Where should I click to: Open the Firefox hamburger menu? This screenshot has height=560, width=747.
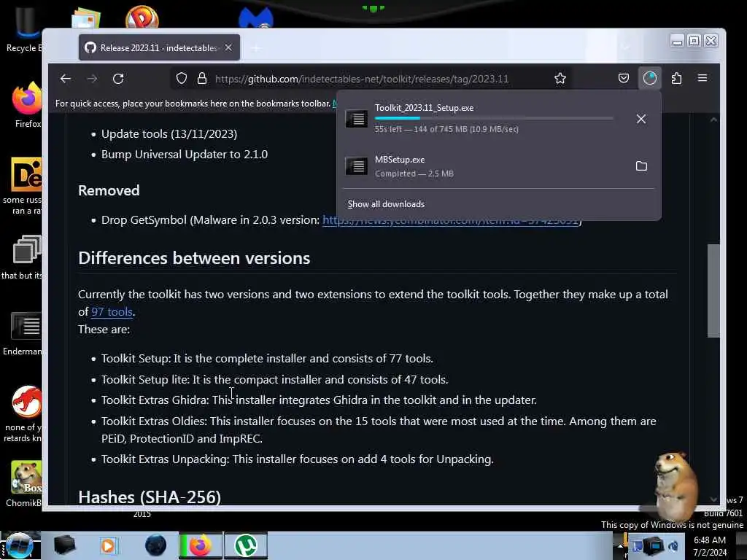click(703, 78)
